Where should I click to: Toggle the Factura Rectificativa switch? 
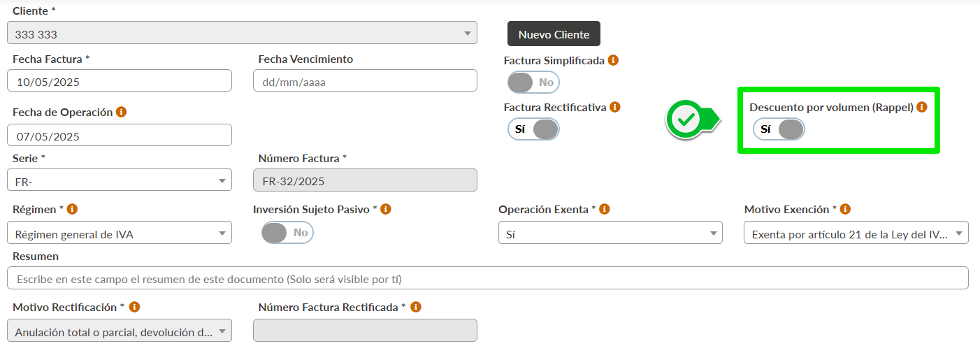(533, 129)
